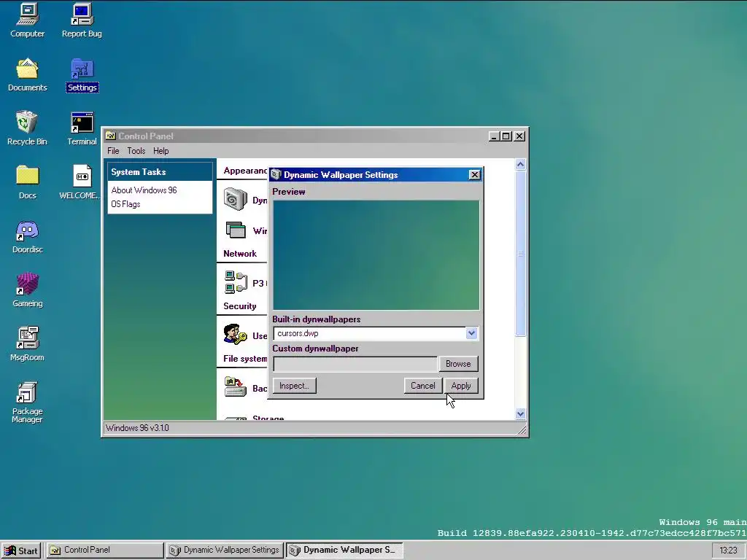This screenshot has width=747, height=560.
Task: Click the Inspect... button
Action: (295, 386)
